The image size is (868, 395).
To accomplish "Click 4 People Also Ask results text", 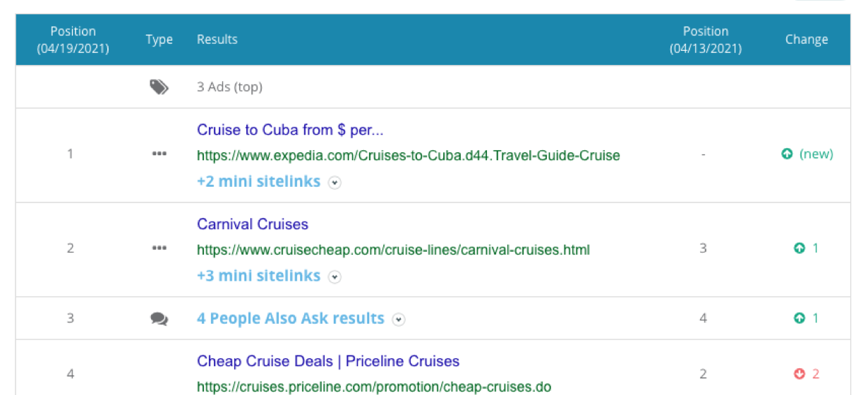I will [290, 319].
